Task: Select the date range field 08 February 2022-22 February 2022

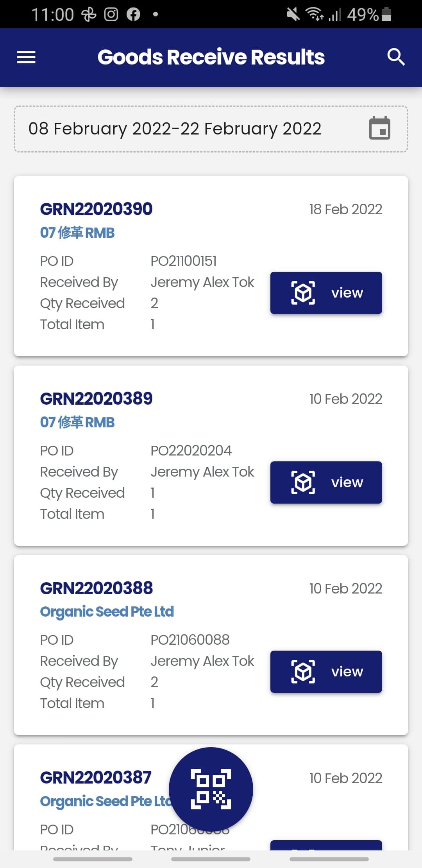Action: click(x=211, y=129)
